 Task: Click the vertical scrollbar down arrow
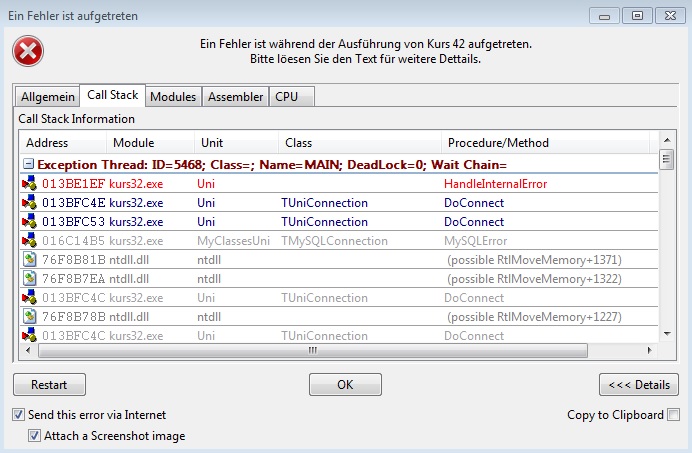click(x=666, y=334)
